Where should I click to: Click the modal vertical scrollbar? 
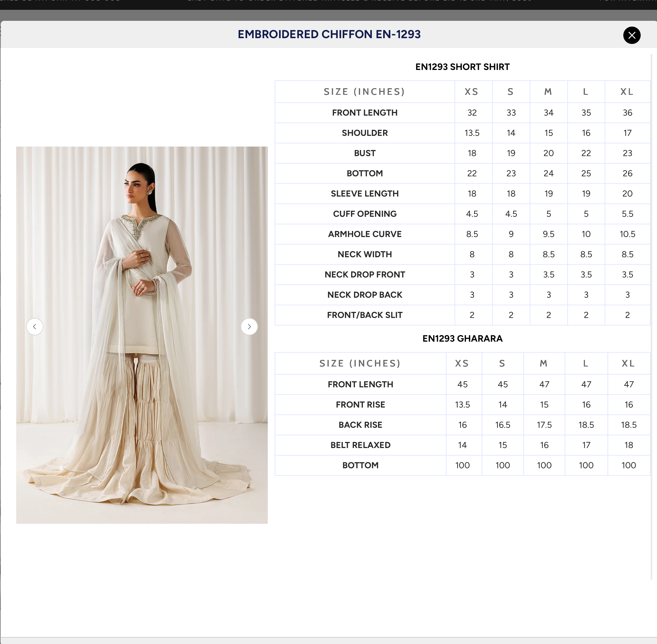point(651,316)
